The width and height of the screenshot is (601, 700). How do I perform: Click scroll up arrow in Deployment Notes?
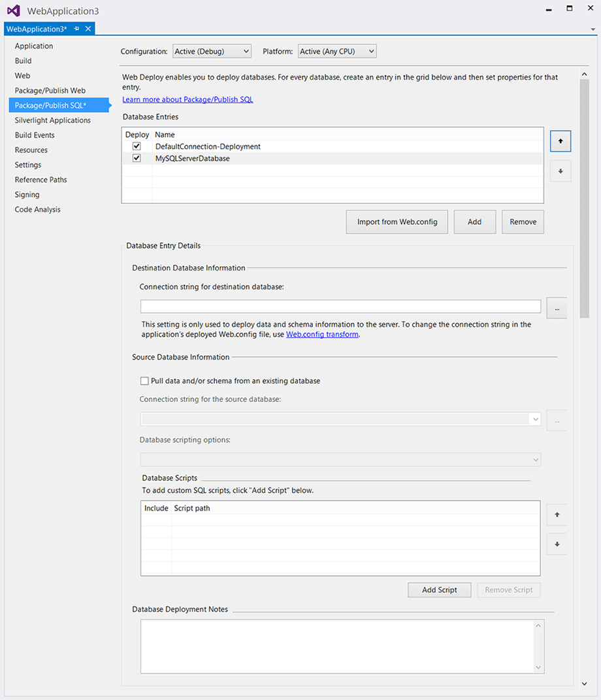(538, 625)
